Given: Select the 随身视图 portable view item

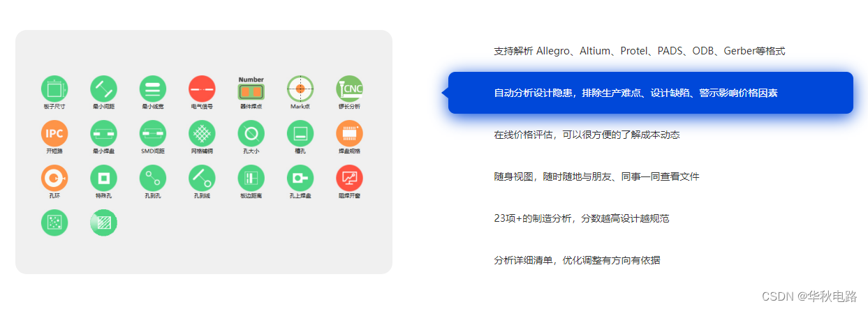Looking at the screenshot, I should [x=596, y=176].
